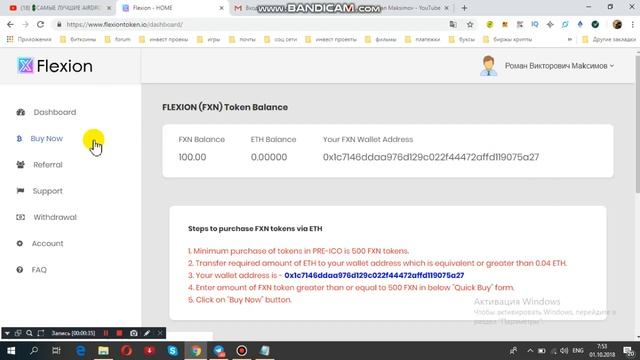Click the user avatar picture in header
The image size is (640, 360).
488,66
